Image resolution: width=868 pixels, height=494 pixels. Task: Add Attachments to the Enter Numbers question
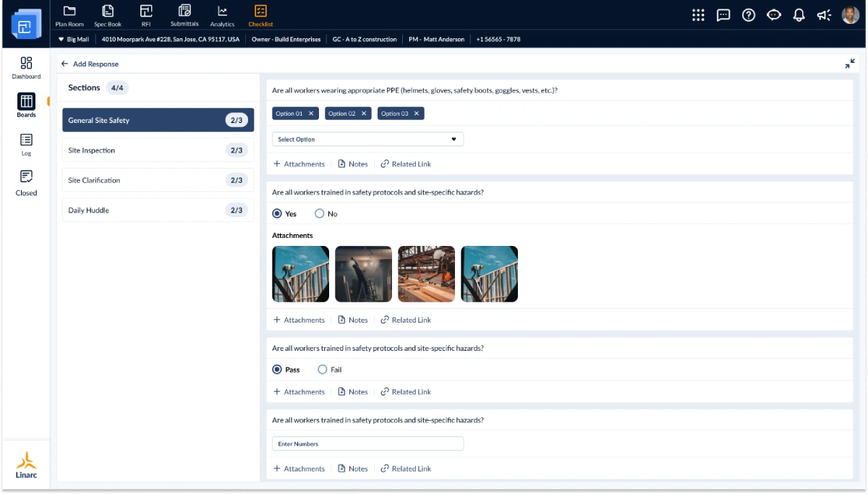pos(299,469)
